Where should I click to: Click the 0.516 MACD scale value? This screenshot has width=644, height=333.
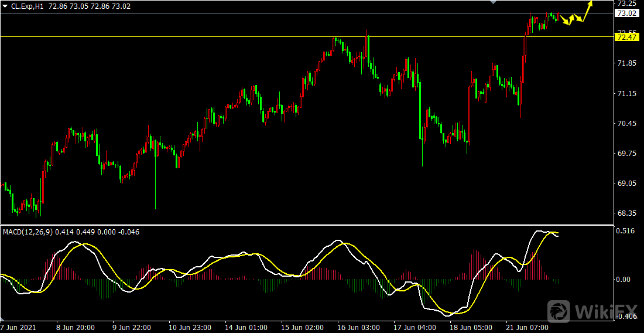626,231
